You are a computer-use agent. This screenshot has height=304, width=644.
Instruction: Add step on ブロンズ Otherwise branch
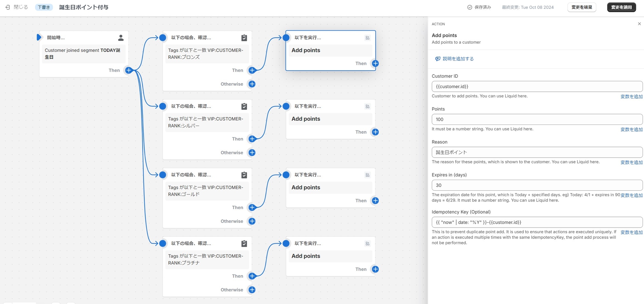(x=252, y=84)
